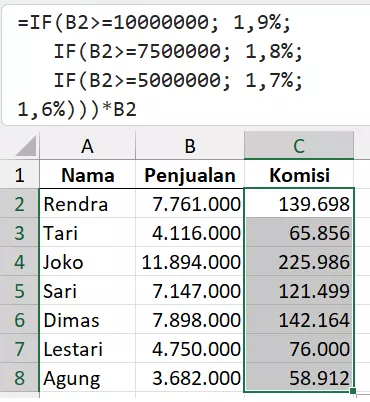Select the 76.000 commission cell
The height and width of the screenshot is (402, 370).
click(x=299, y=348)
